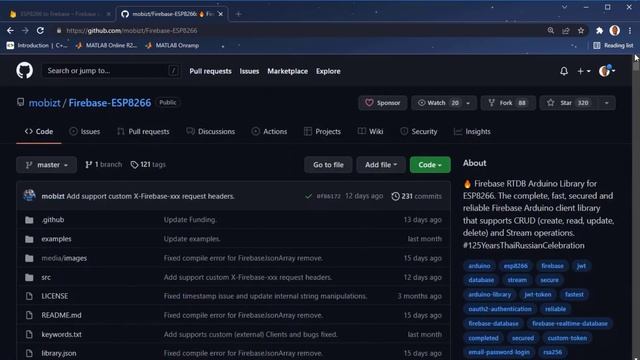Open the src folder
The image size is (640, 360).
point(46,277)
